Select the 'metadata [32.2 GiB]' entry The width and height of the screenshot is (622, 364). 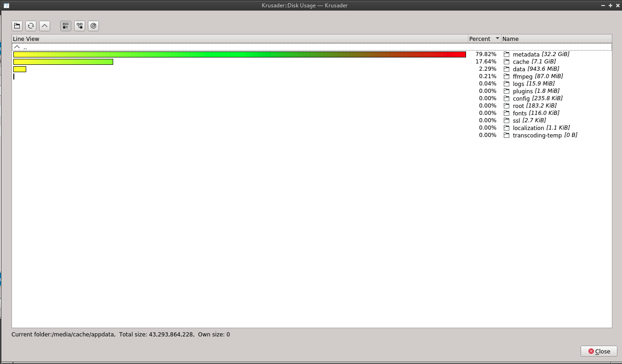click(541, 54)
